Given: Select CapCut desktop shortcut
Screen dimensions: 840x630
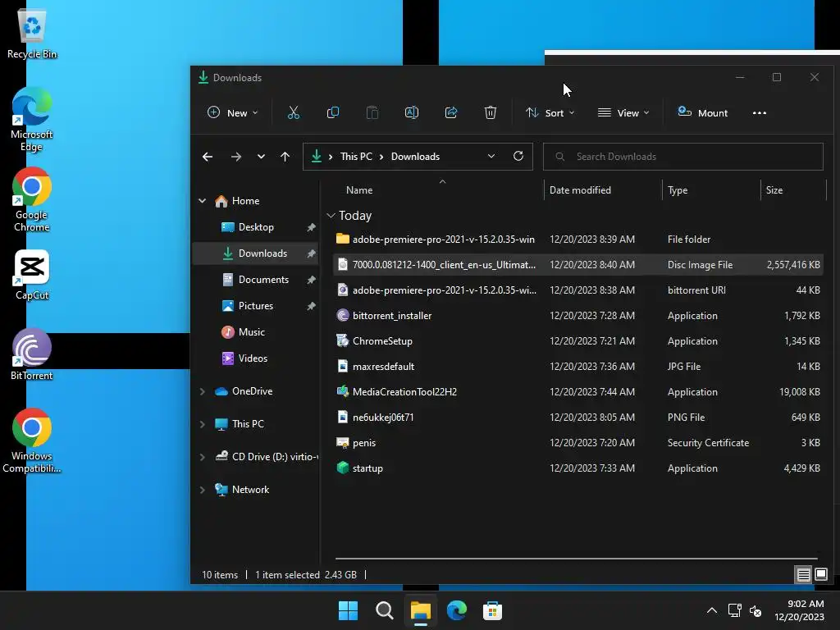Looking at the screenshot, I should point(32,274).
